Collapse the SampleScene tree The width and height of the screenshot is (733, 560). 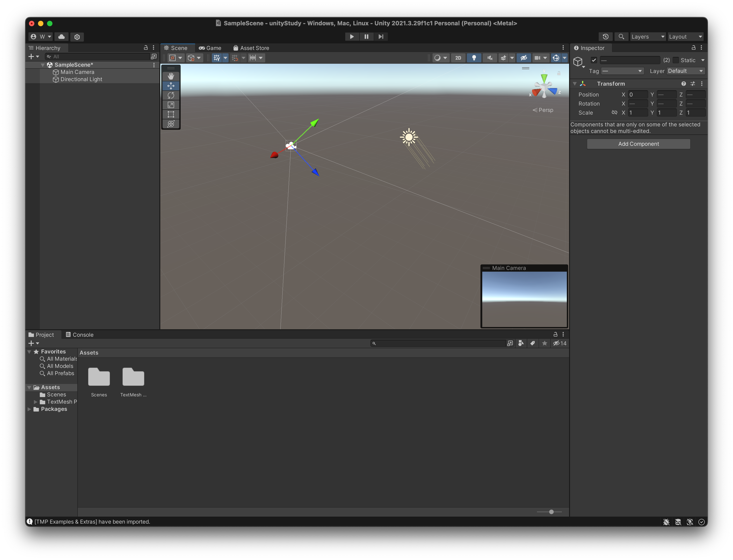[x=43, y=65]
